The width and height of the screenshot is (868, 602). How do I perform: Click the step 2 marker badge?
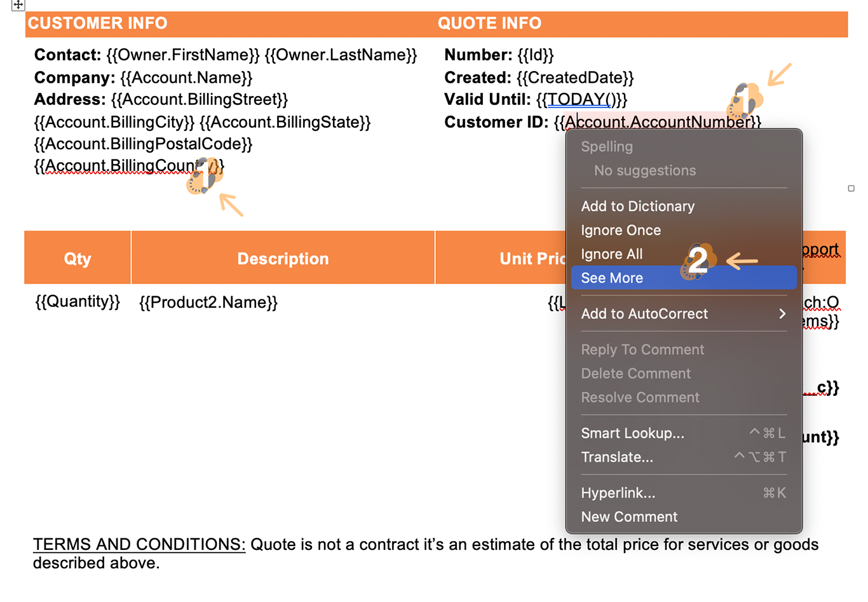(x=698, y=261)
